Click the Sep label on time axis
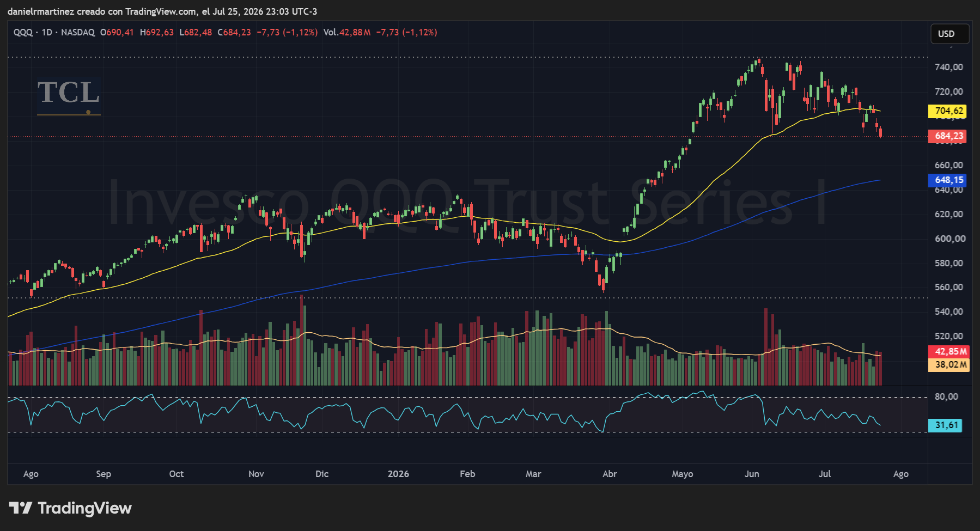 [x=104, y=474]
